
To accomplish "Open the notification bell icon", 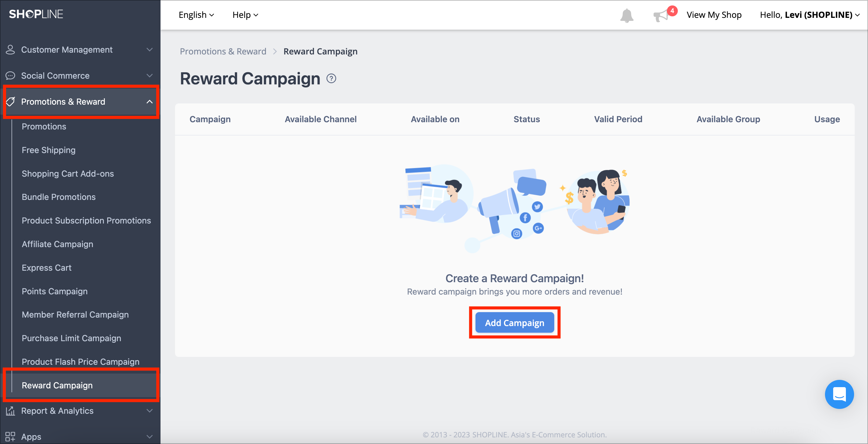I will (x=627, y=15).
